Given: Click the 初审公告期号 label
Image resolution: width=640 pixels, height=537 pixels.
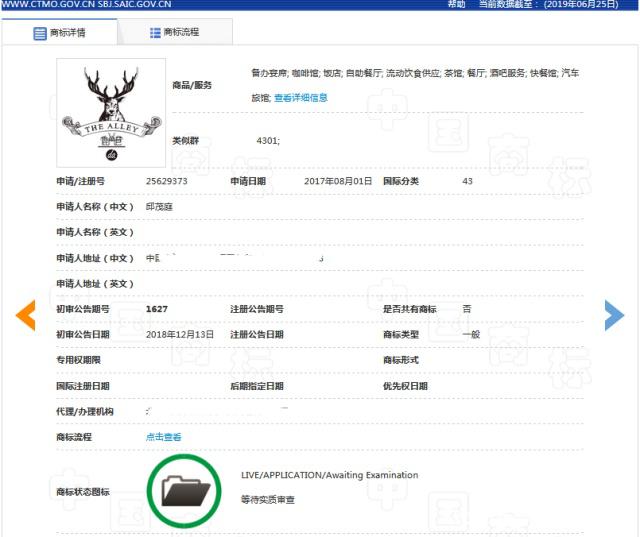Looking at the screenshot, I should (x=83, y=309).
